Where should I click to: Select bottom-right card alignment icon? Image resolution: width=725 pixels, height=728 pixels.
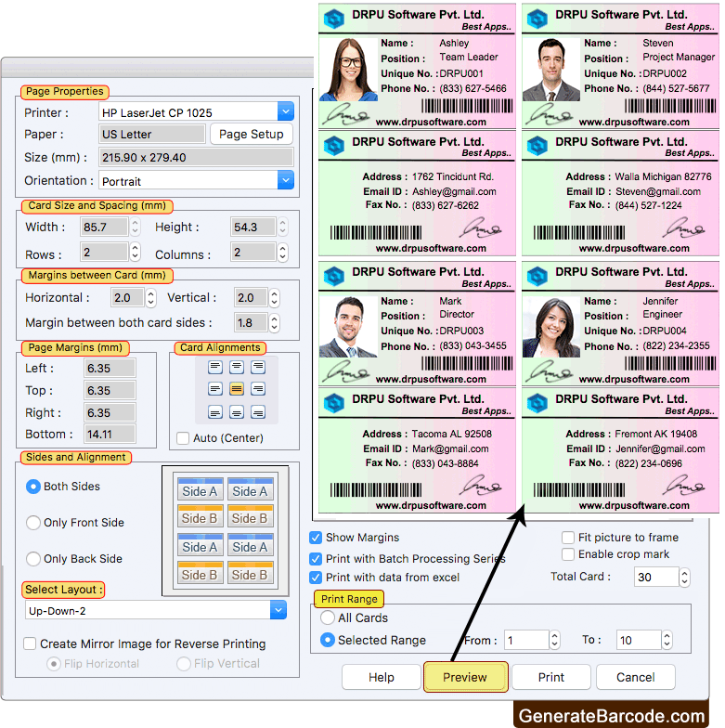pos(258,412)
